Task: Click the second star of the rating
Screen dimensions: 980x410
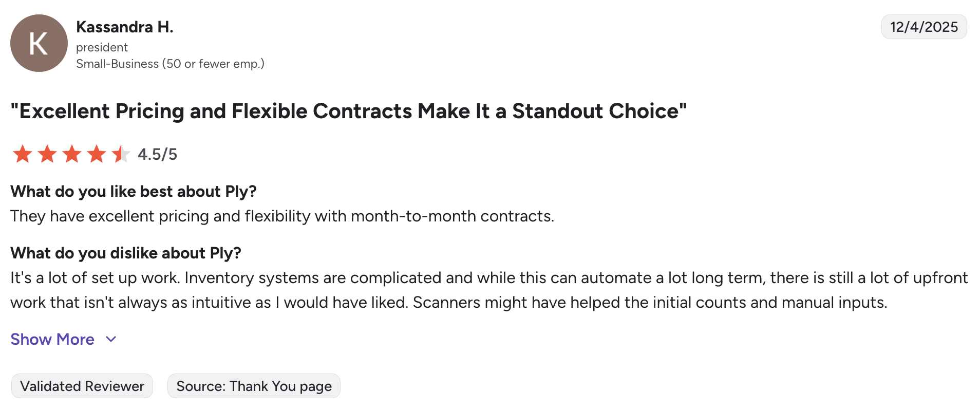Action: 47,154
